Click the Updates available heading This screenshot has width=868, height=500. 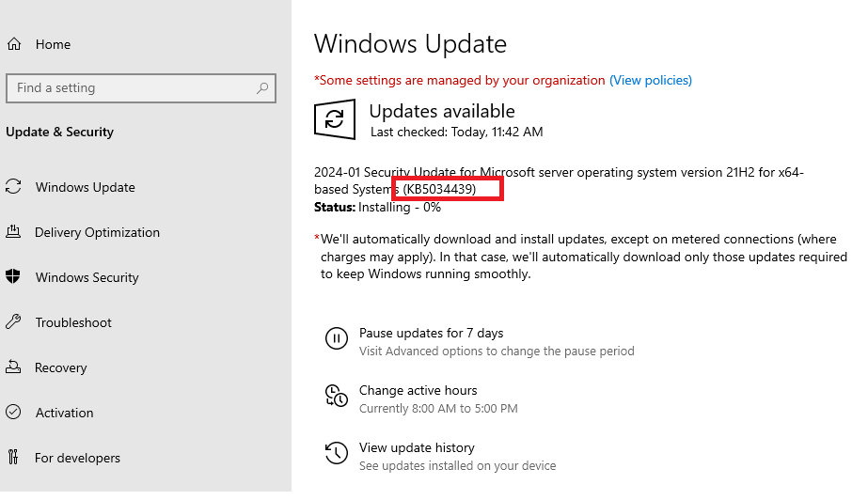tap(442, 111)
